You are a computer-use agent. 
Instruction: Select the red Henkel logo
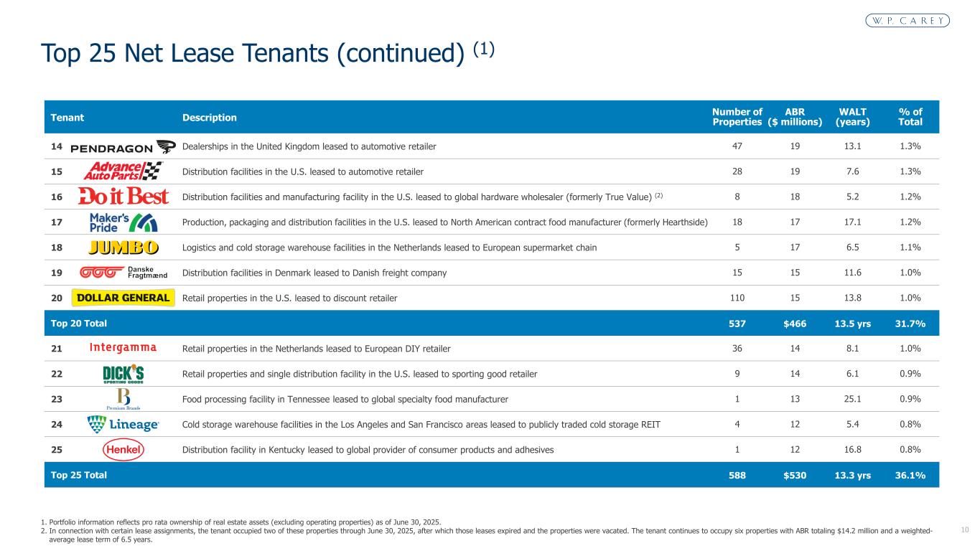123,450
